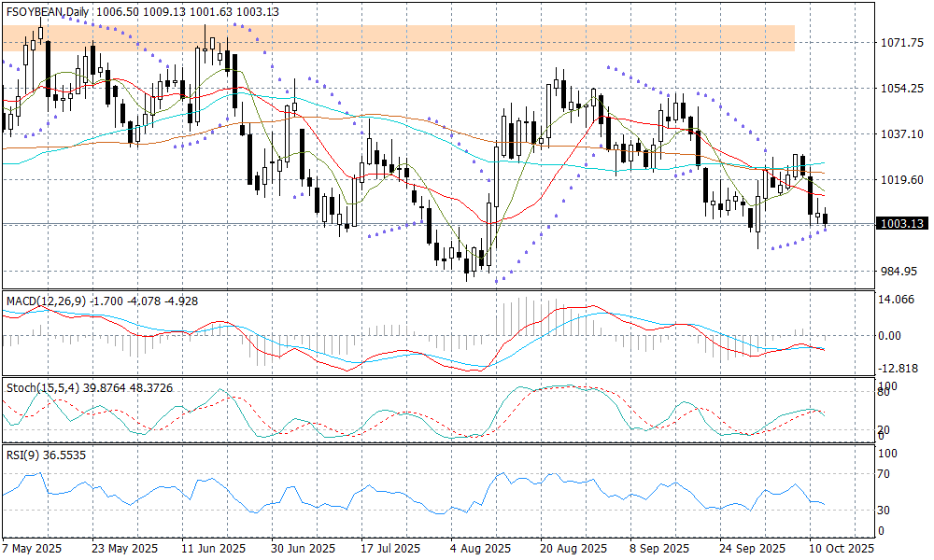Click the RSI(9) indicator label
This screenshot has width=934, height=560.
23,456
